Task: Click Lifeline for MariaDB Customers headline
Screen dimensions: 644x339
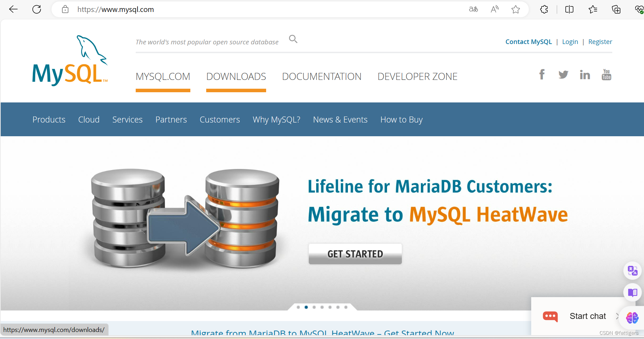Action: click(430, 186)
